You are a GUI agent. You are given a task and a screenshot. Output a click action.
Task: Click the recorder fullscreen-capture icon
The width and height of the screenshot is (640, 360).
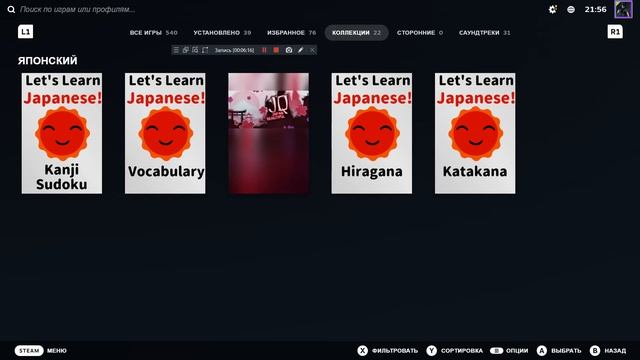pos(205,50)
